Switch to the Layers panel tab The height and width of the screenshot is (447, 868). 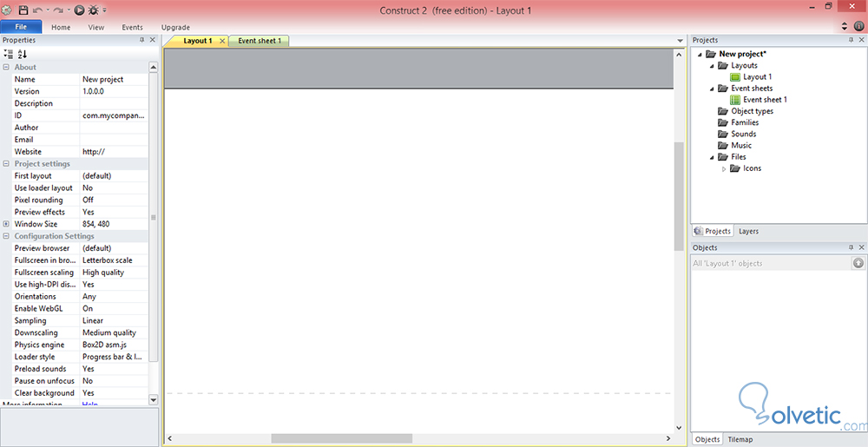coord(748,231)
